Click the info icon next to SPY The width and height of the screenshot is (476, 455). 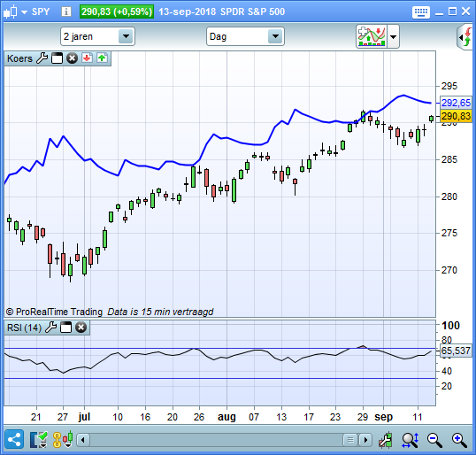66,12
